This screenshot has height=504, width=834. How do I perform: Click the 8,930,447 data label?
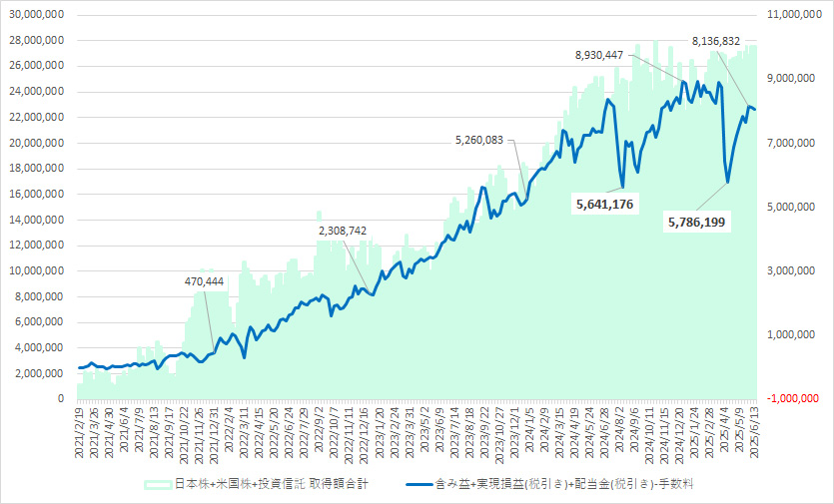coord(606,55)
